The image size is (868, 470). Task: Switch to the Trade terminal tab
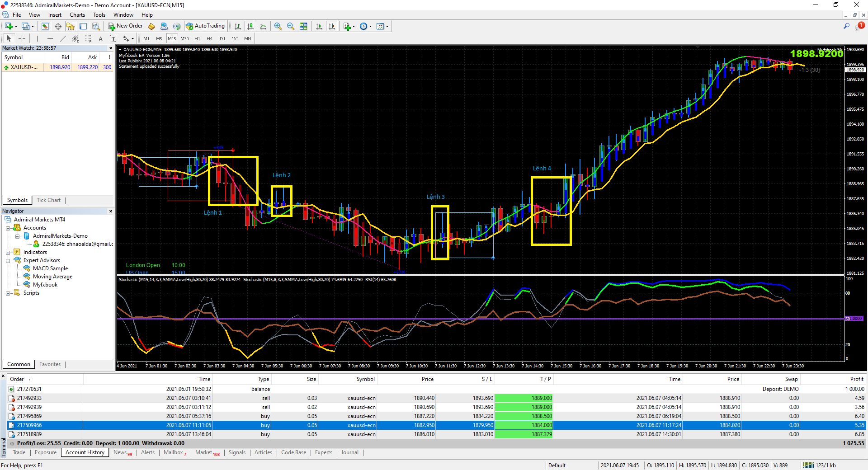(19, 452)
